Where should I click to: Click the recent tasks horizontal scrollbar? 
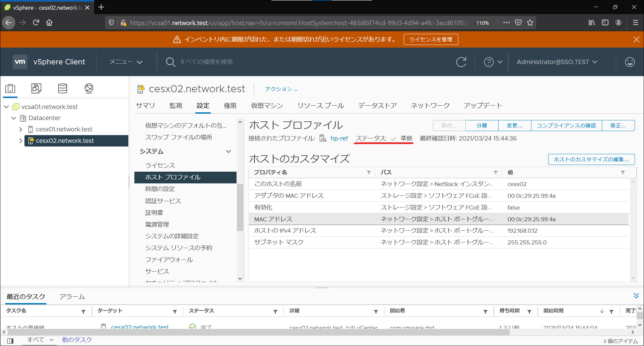click(x=258, y=332)
